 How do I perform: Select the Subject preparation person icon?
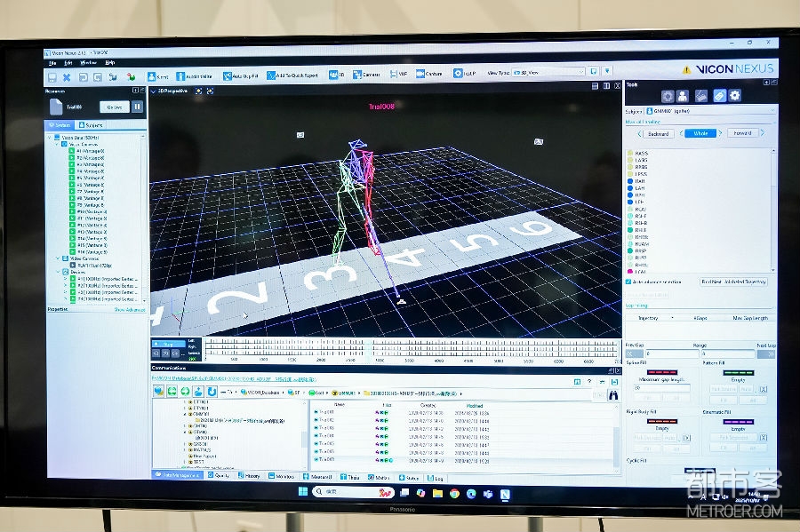click(683, 96)
